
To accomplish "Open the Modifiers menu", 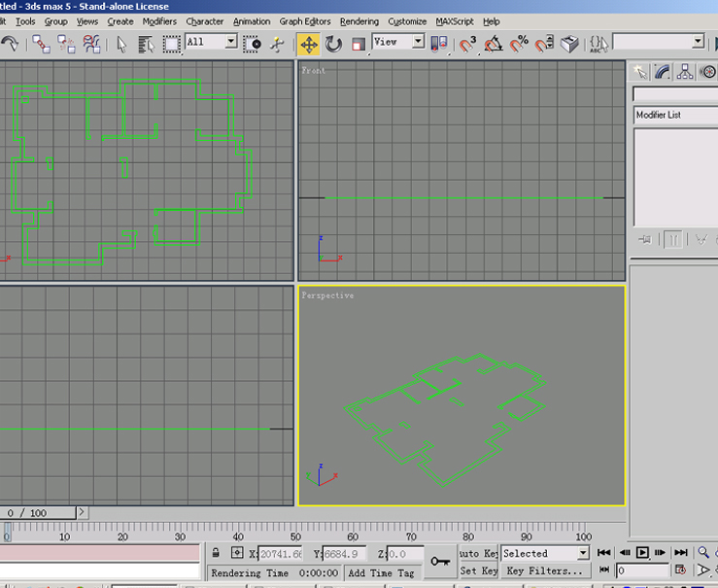I will pos(159,21).
